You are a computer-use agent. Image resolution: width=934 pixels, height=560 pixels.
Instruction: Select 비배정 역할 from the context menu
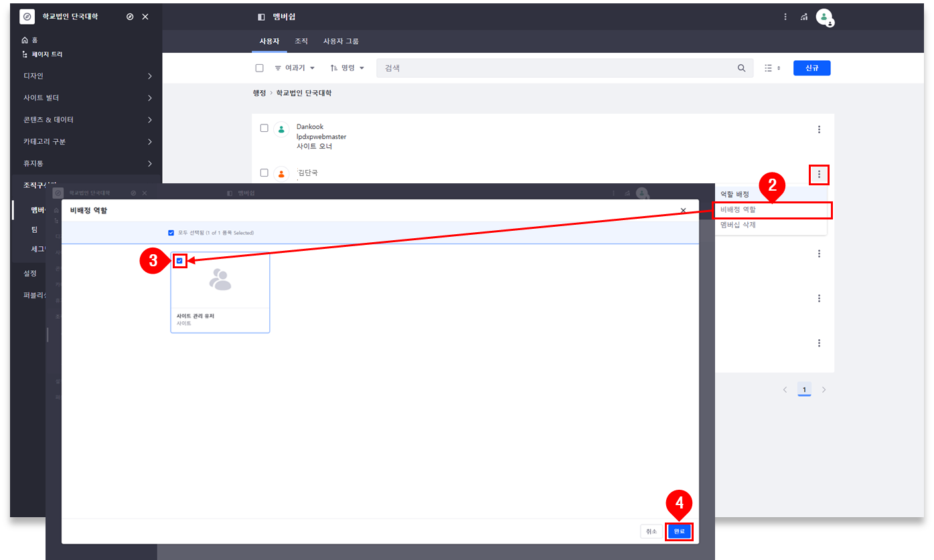(x=773, y=210)
